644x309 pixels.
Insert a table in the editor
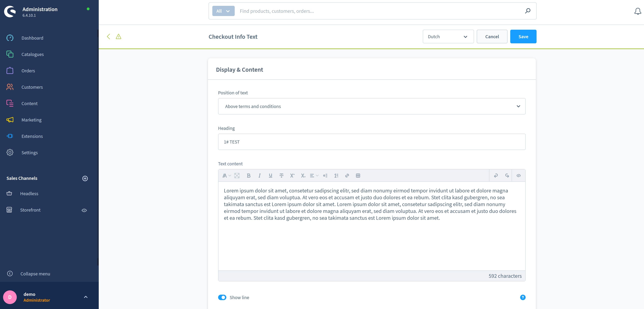(x=358, y=176)
